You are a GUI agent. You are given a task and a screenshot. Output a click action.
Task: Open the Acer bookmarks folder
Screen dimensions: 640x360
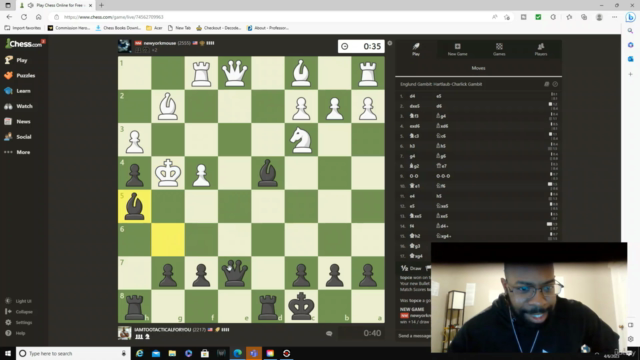pyautogui.click(x=154, y=28)
